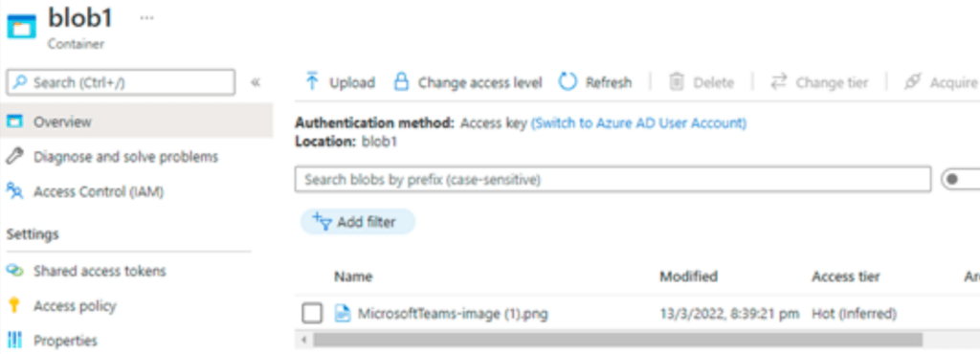The image size is (980, 354).
Task: Click the Access policy key icon
Action: 14,306
